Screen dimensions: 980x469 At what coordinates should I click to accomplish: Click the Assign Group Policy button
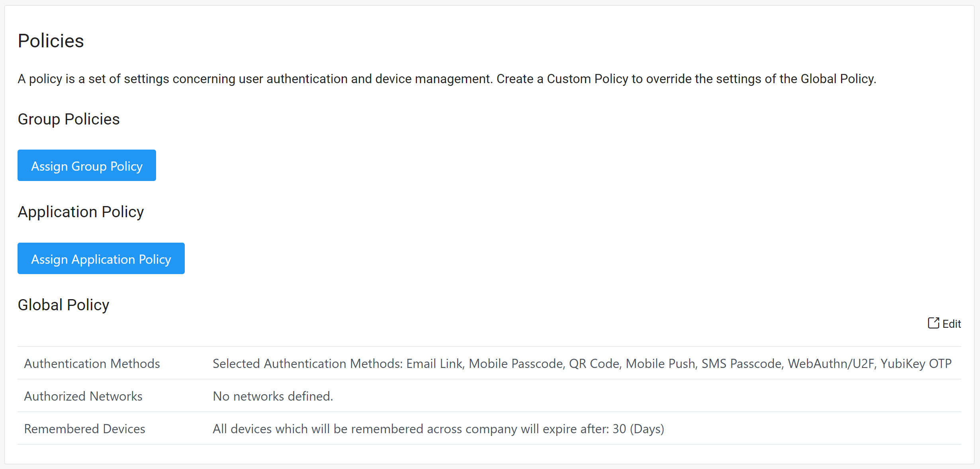coord(87,165)
